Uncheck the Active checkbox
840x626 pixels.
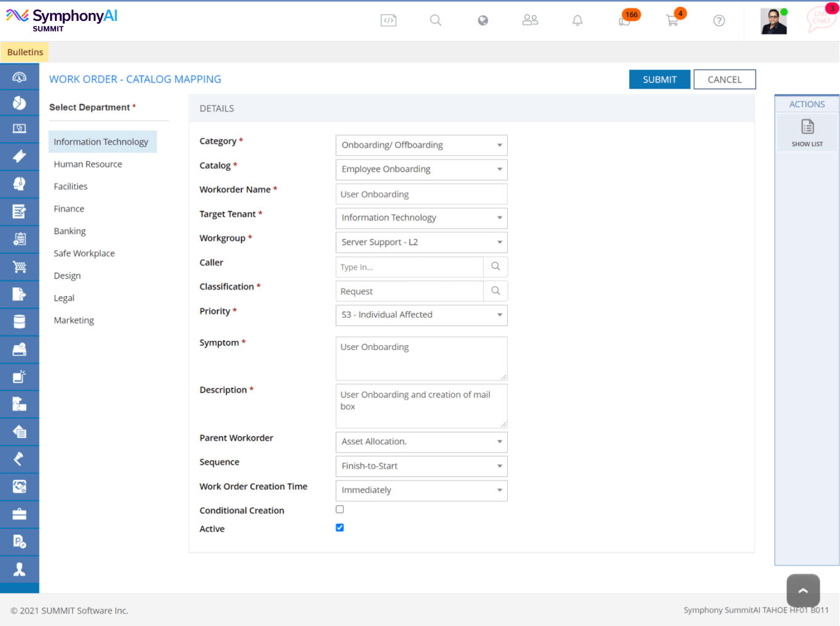coord(340,527)
